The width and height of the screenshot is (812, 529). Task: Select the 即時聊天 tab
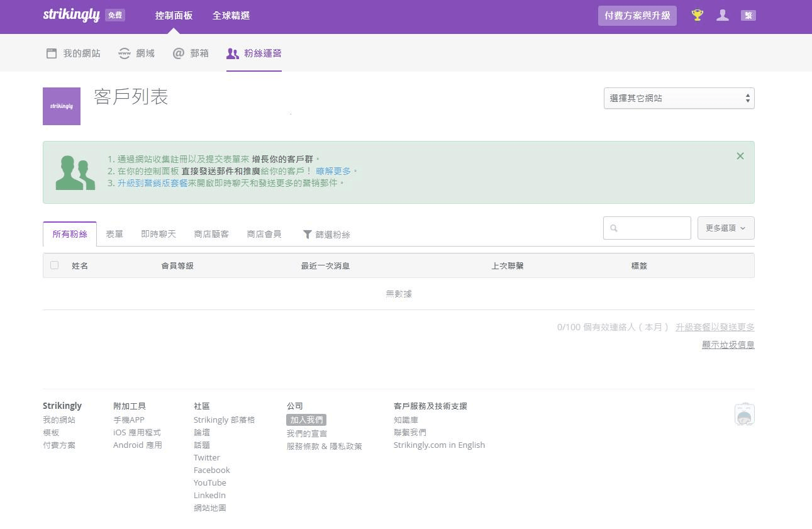click(x=159, y=233)
